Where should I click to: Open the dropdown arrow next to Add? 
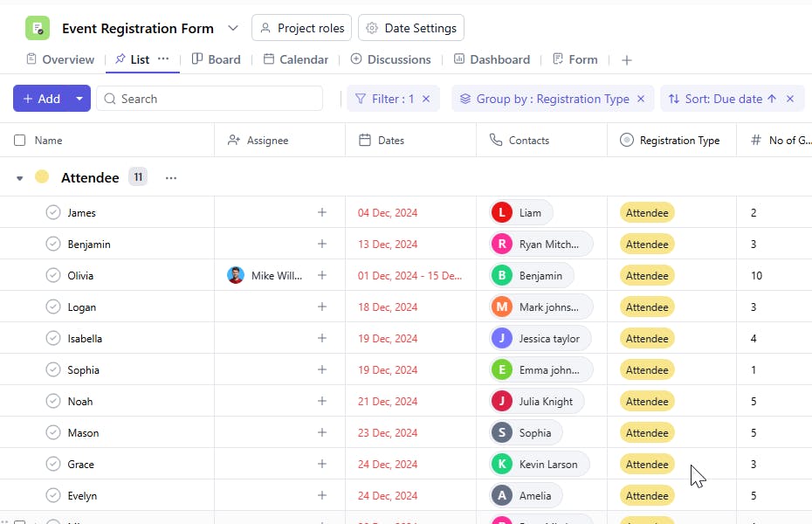click(x=79, y=99)
